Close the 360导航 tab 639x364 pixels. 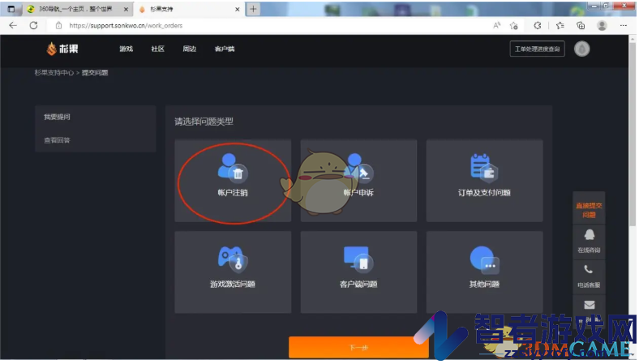(126, 9)
